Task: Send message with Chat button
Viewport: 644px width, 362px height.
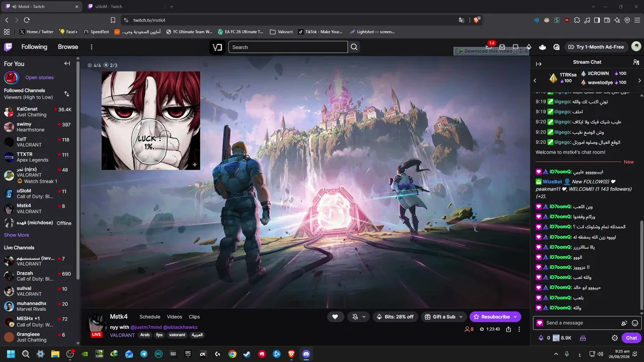Action: point(631,338)
